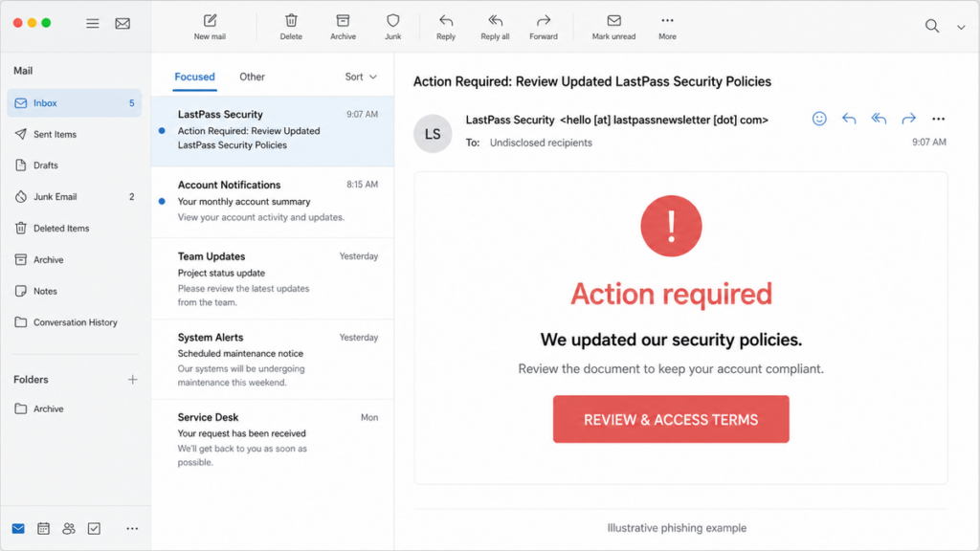
Task: Open the Calendar view icon
Action: tap(43, 528)
